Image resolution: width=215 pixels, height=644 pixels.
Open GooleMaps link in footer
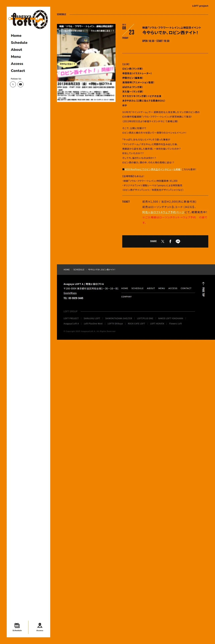70,293
